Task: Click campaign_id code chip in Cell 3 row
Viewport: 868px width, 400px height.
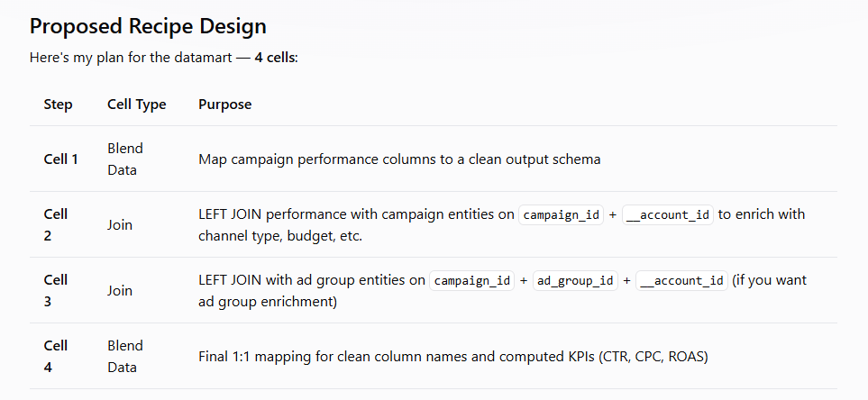Action: (x=472, y=280)
